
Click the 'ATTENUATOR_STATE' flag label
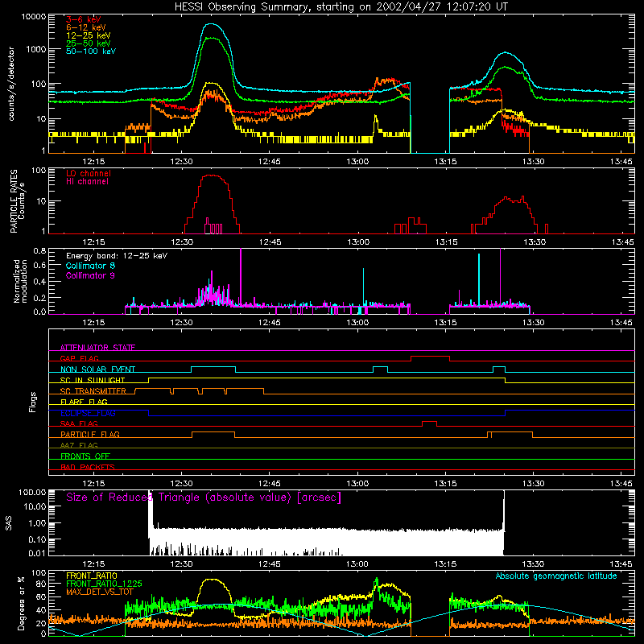click(x=97, y=348)
